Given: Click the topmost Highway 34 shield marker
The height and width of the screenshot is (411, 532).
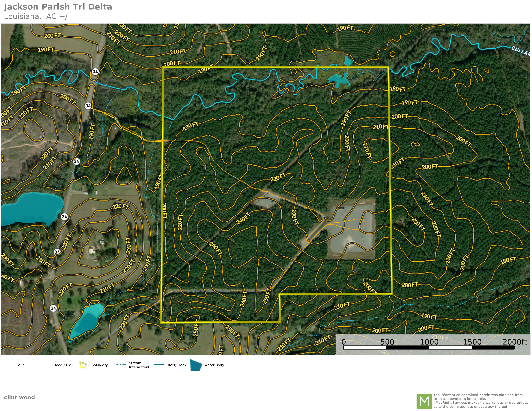Looking at the screenshot, I should tap(95, 72).
